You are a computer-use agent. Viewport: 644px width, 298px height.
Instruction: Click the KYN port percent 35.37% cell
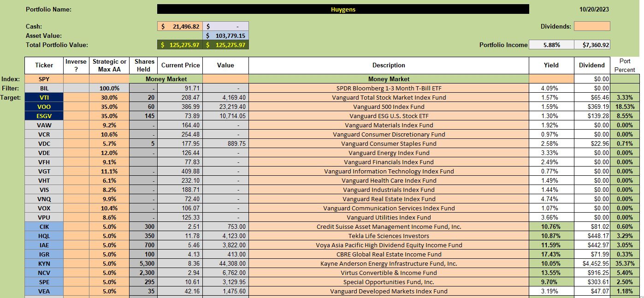(625, 263)
